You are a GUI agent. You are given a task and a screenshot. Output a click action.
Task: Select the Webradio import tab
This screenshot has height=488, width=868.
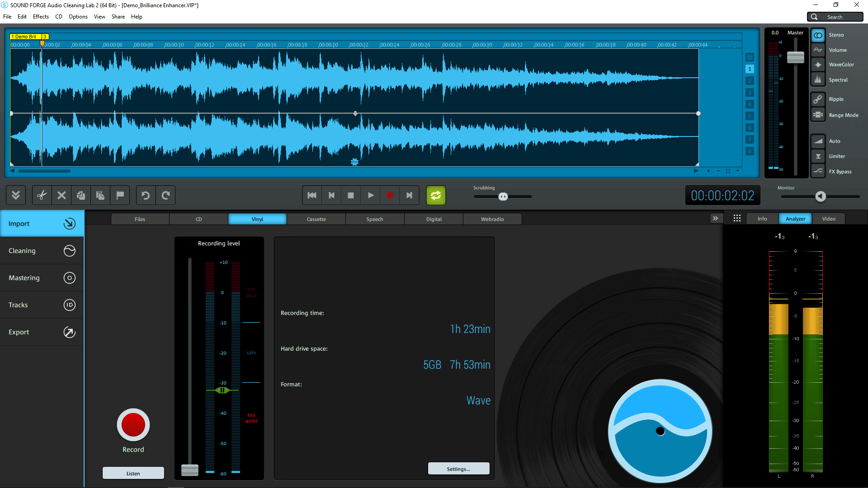click(492, 219)
